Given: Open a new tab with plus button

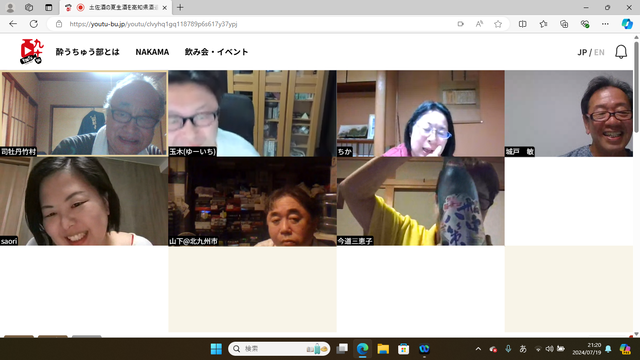Looking at the screenshot, I should point(180,7).
